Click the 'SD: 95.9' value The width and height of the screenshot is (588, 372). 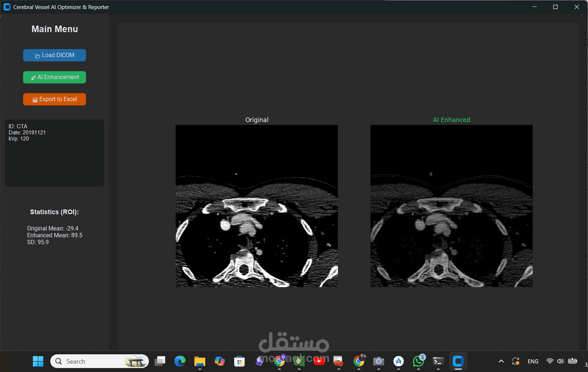[x=38, y=242]
